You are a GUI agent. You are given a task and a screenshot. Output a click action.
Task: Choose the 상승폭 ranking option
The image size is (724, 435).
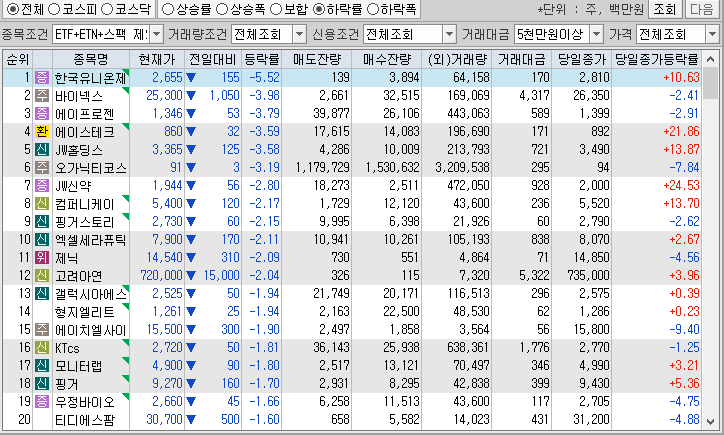[x=222, y=9]
